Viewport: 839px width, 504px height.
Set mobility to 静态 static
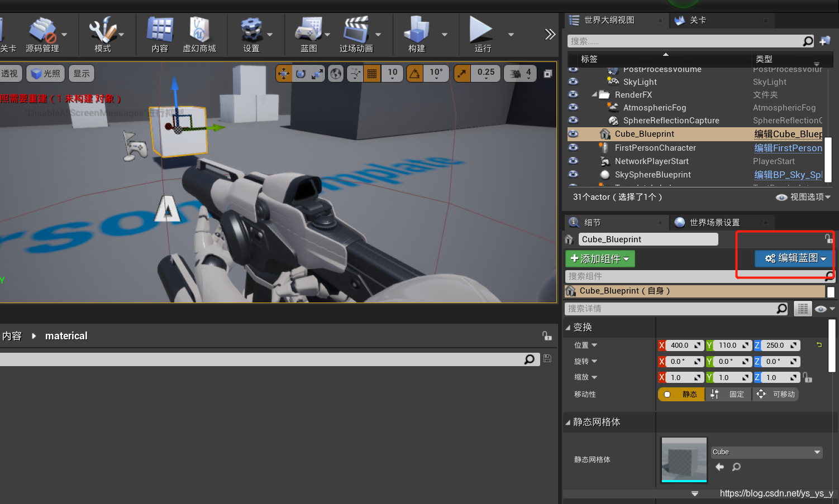(x=681, y=395)
